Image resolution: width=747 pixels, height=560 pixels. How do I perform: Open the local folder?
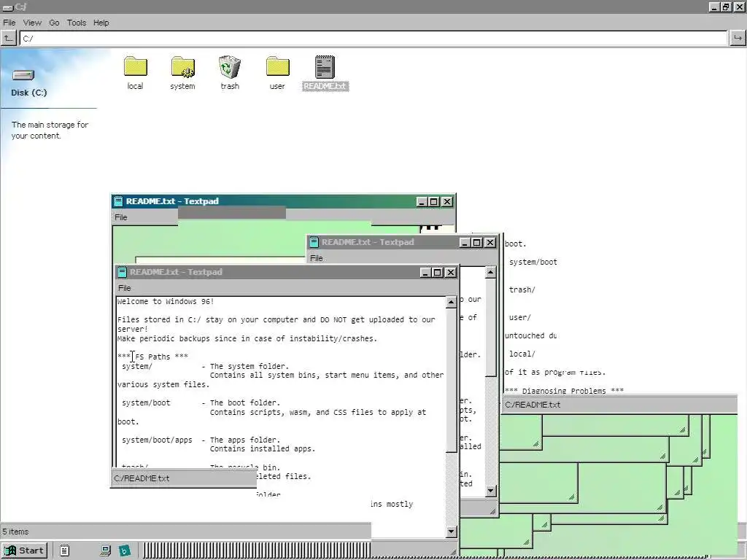tap(135, 72)
